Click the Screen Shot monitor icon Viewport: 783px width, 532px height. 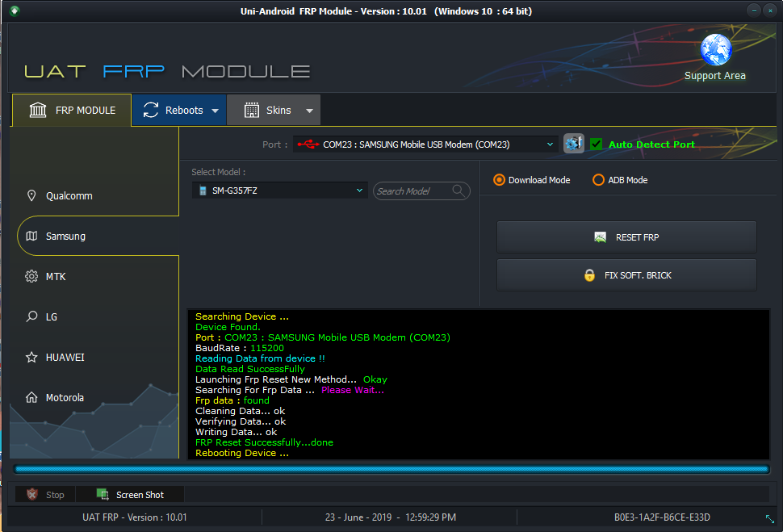(x=103, y=495)
